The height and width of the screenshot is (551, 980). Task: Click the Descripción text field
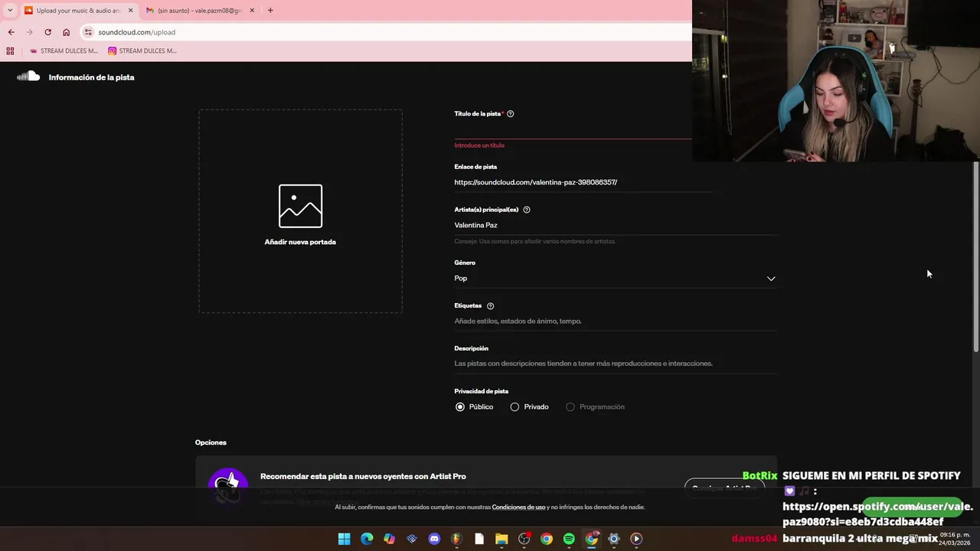point(615,364)
